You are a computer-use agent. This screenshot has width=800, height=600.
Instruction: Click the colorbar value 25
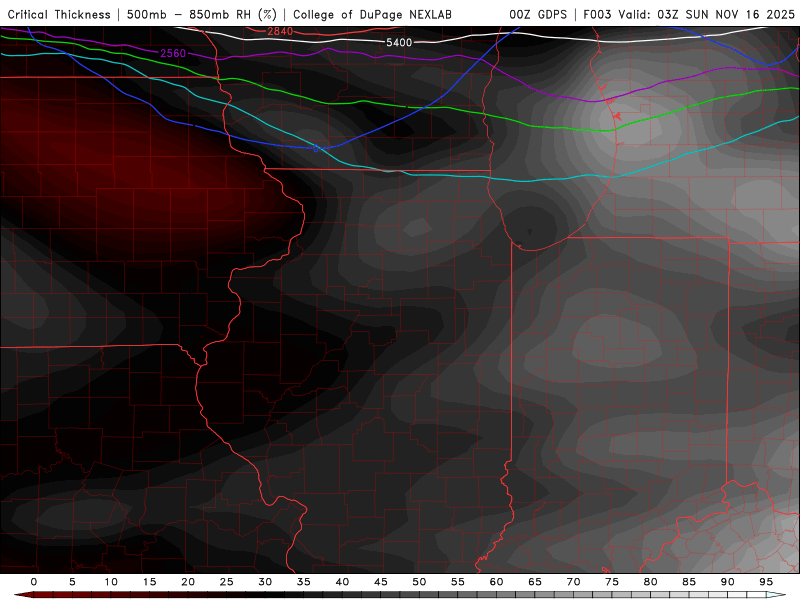pos(227,582)
